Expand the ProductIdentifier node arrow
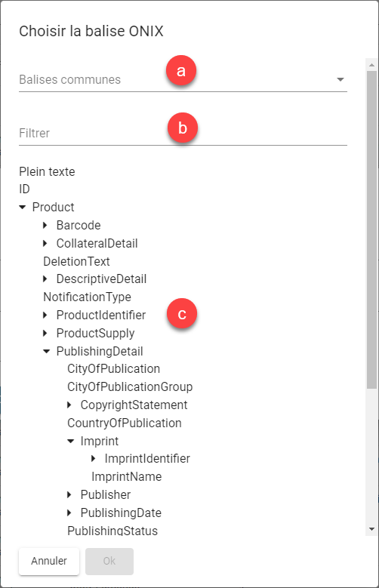The image size is (379, 588). pyautogui.click(x=45, y=315)
